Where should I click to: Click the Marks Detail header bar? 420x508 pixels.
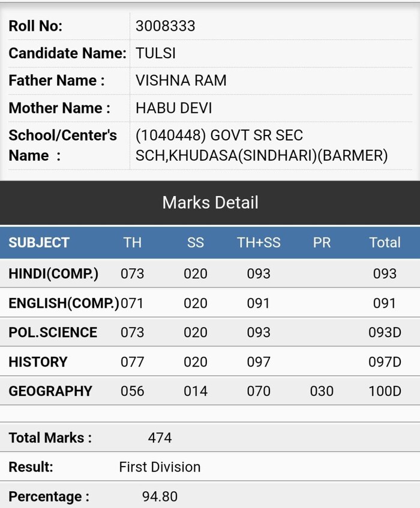pos(210,203)
